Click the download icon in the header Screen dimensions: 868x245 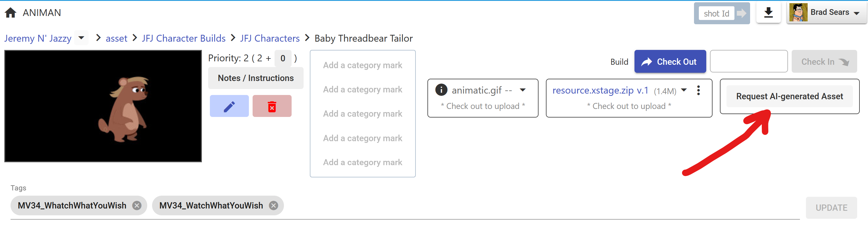[x=768, y=13]
